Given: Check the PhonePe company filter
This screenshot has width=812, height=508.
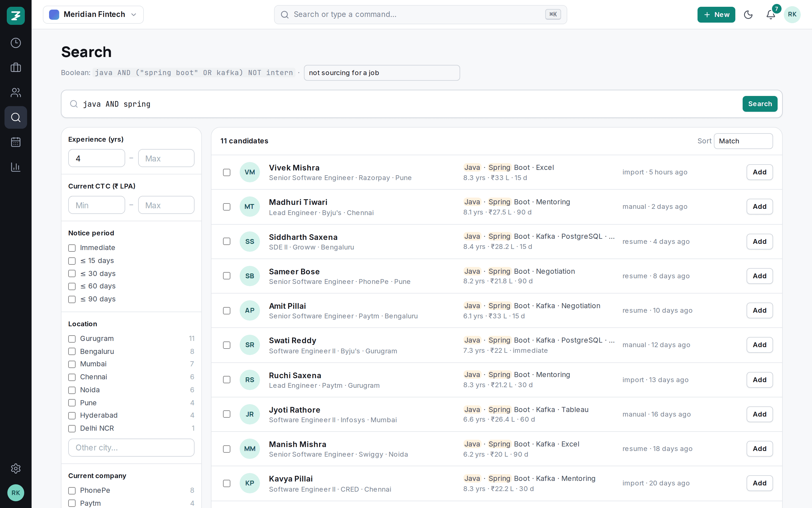Looking at the screenshot, I should [72, 491].
